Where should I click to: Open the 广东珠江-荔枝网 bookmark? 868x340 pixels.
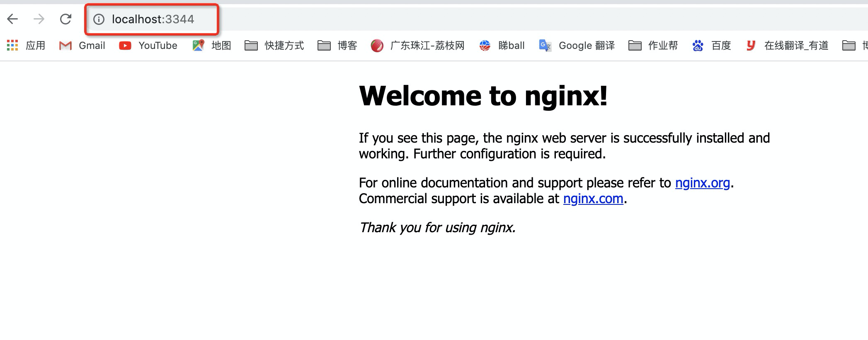click(417, 46)
